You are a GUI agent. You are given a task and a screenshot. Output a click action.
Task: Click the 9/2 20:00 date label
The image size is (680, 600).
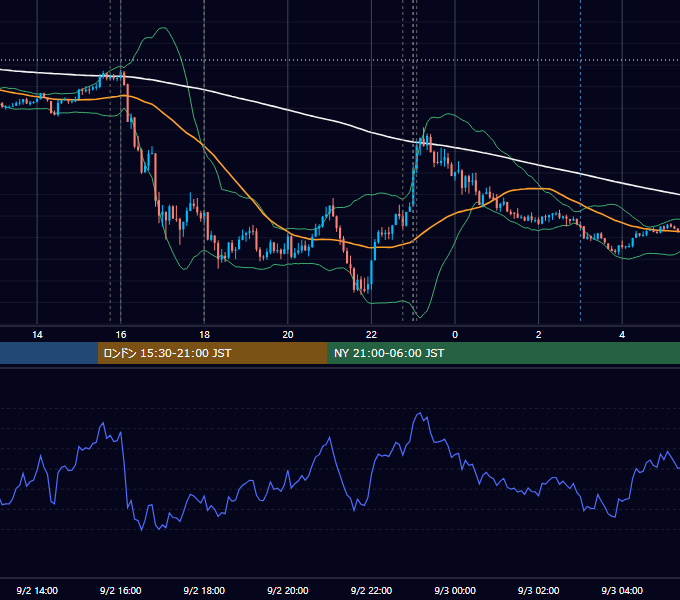[288, 590]
